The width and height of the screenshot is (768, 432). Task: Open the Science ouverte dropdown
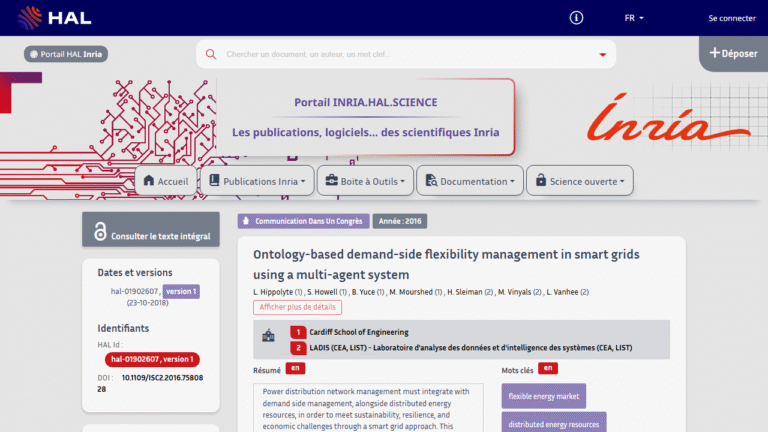[579, 181]
